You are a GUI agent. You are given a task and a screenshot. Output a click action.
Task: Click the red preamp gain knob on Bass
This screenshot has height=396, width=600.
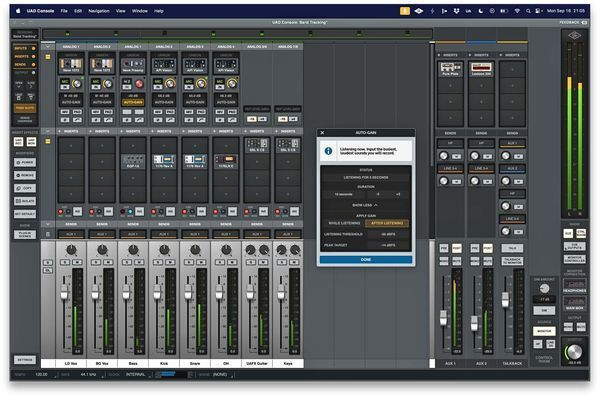[x=139, y=83]
